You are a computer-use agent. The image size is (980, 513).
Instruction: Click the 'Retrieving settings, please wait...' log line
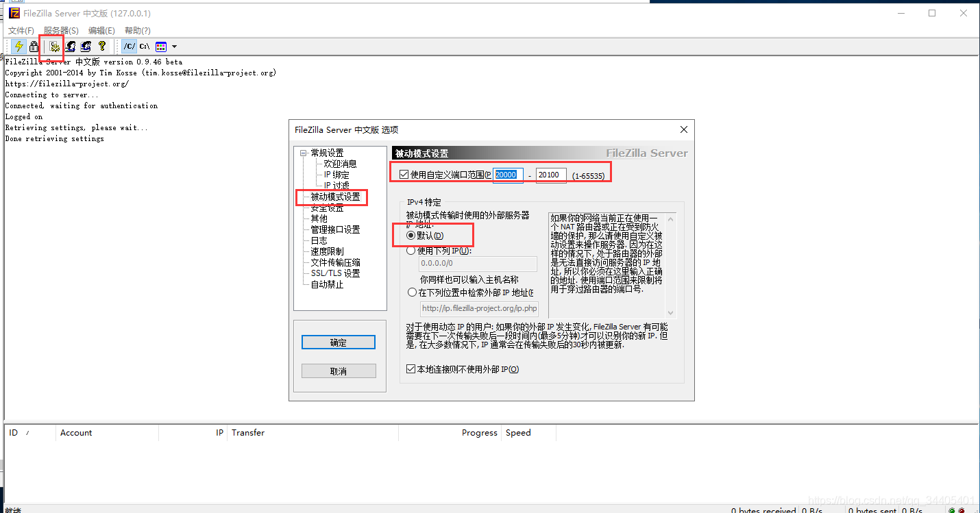(x=76, y=127)
